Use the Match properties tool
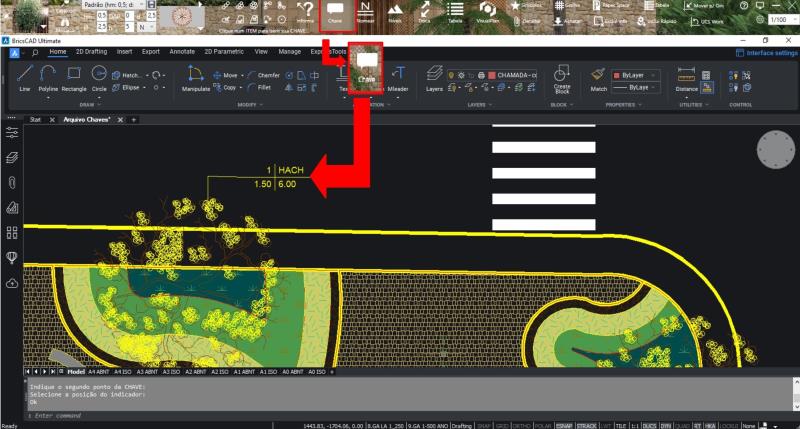This screenshot has width=800, height=429. (x=598, y=79)
